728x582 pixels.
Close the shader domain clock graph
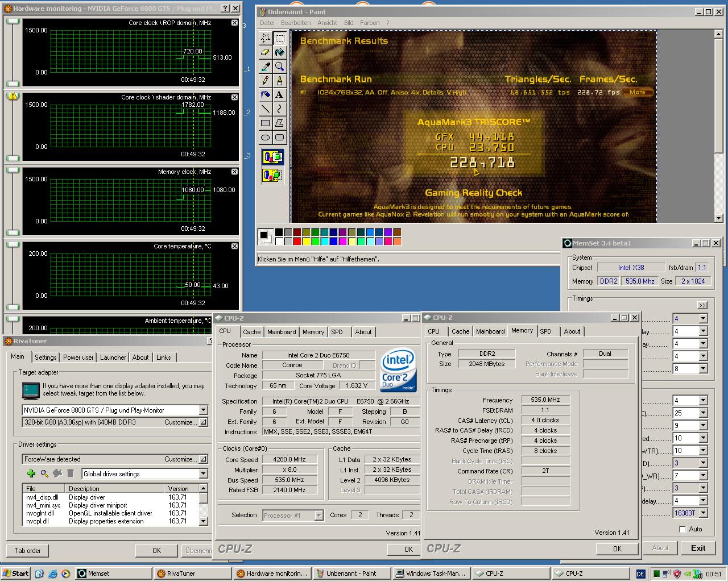tap(234, 97)
